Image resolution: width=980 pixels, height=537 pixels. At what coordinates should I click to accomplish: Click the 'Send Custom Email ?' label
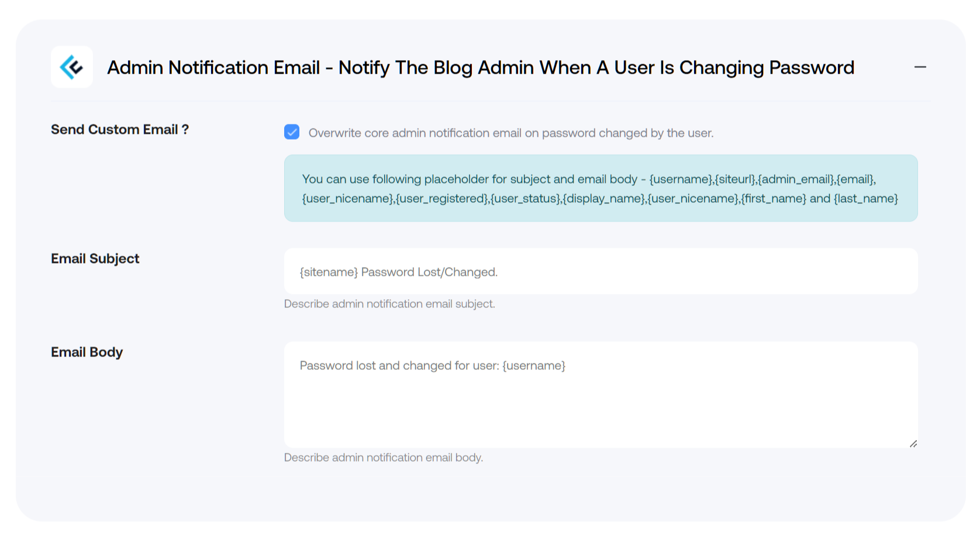point(120,130)
